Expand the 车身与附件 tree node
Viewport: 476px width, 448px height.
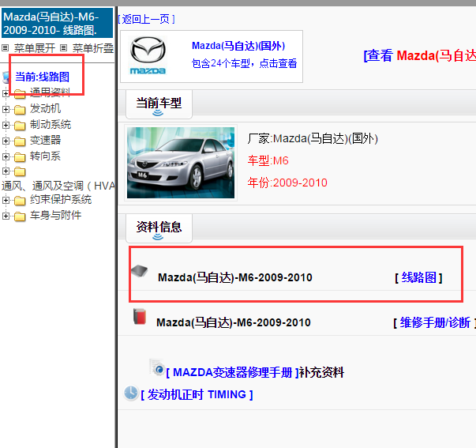6,216
